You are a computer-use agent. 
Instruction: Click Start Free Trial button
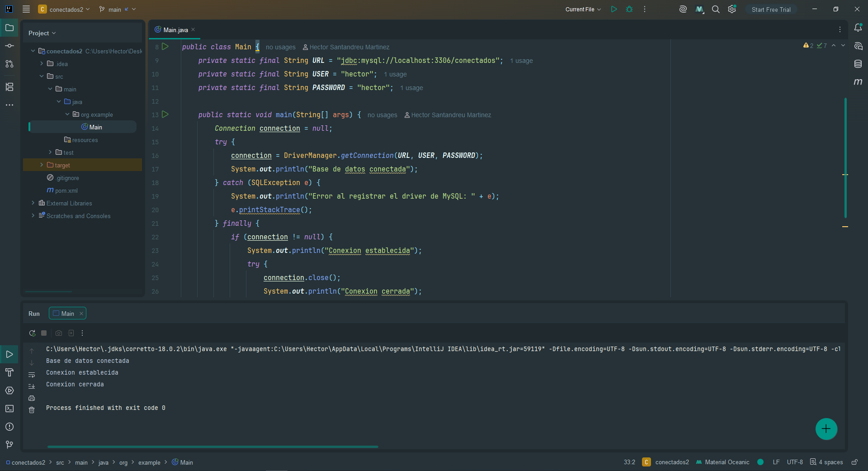tap(771, 10)
